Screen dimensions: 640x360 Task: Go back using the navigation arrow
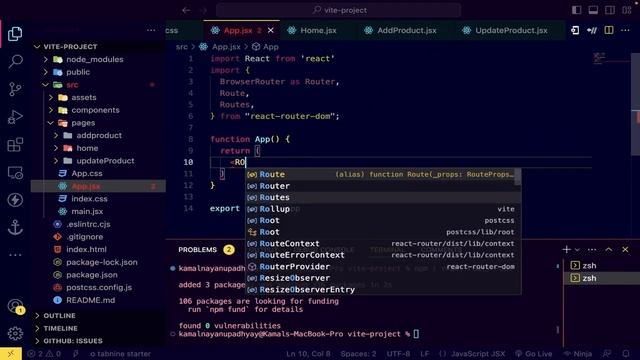186,10
